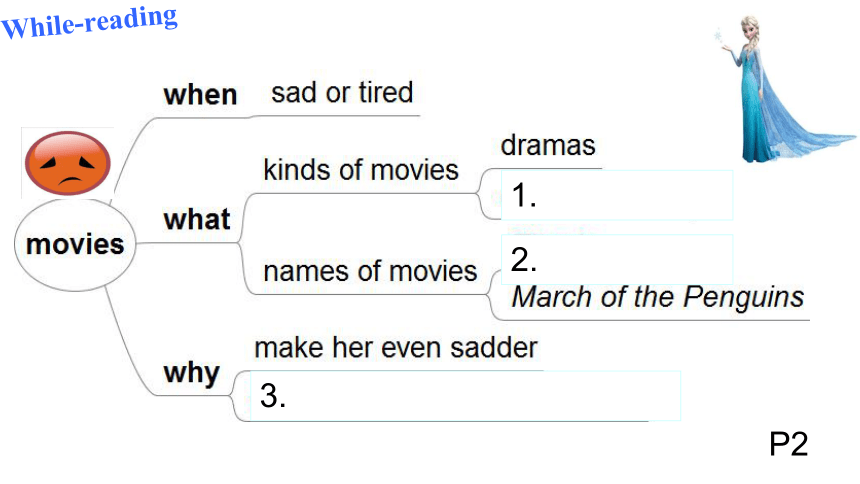860x484 pixels.
Task: Select the 'why' branch label
Action: coord(191,374)
